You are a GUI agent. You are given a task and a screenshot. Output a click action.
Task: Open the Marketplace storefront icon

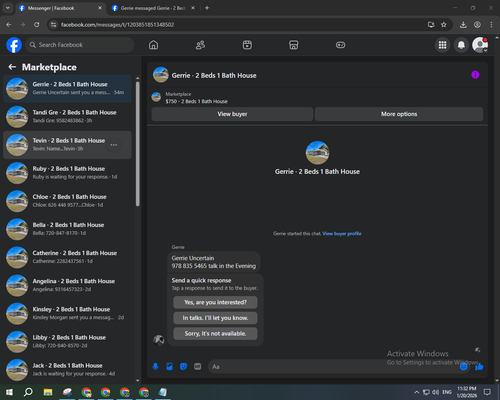[294, 45]
